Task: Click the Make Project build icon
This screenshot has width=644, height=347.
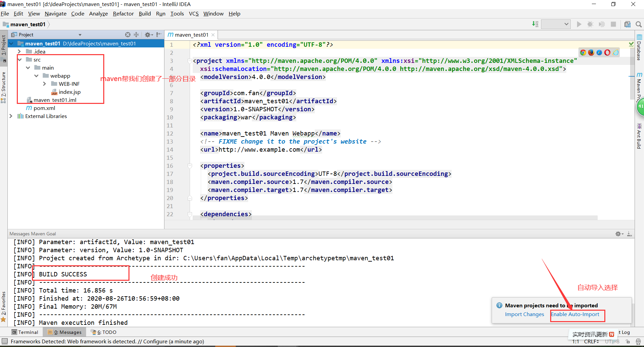Action: 535,24
